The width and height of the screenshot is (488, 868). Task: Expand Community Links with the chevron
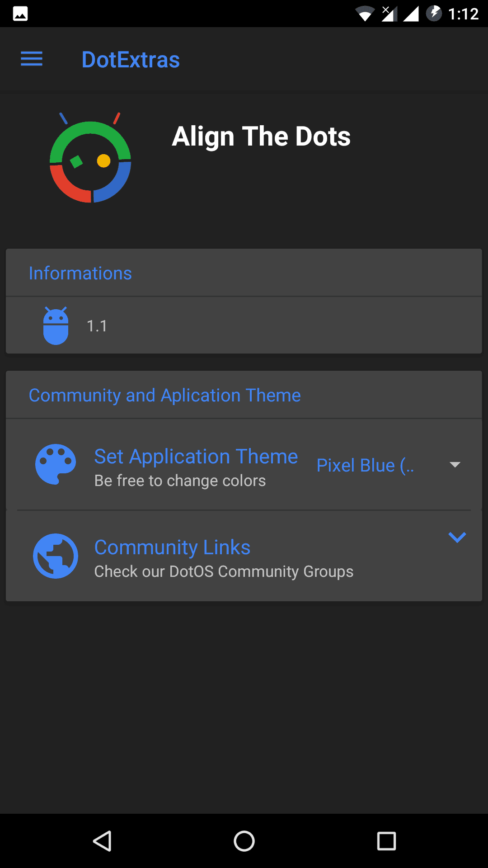click(x=457, y=537)
